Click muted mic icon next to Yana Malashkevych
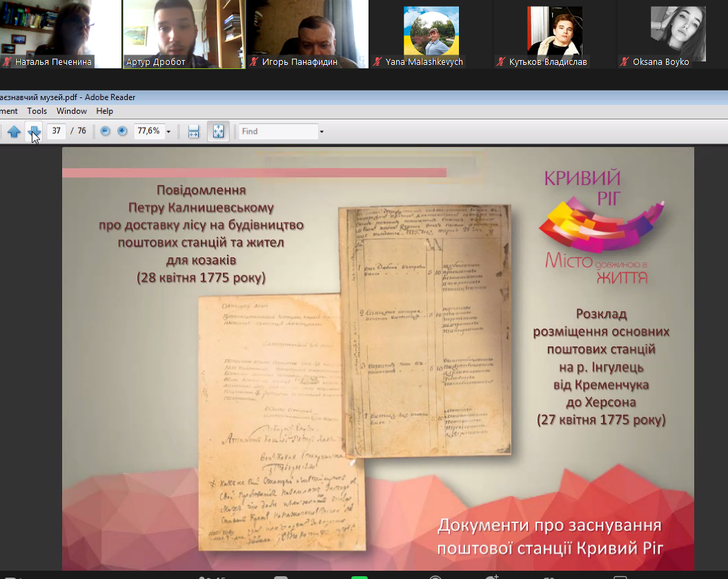728x579 pixels. (x=377, y=62)
